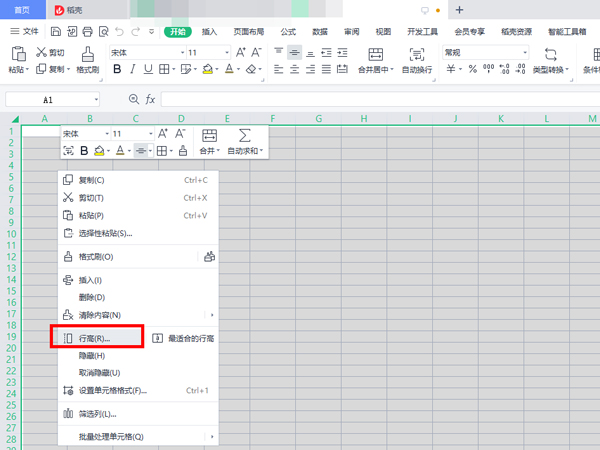Choose Delete from the context menu
Screen dimensions: 600x450
pyautogui.click(x=138, y=297)
